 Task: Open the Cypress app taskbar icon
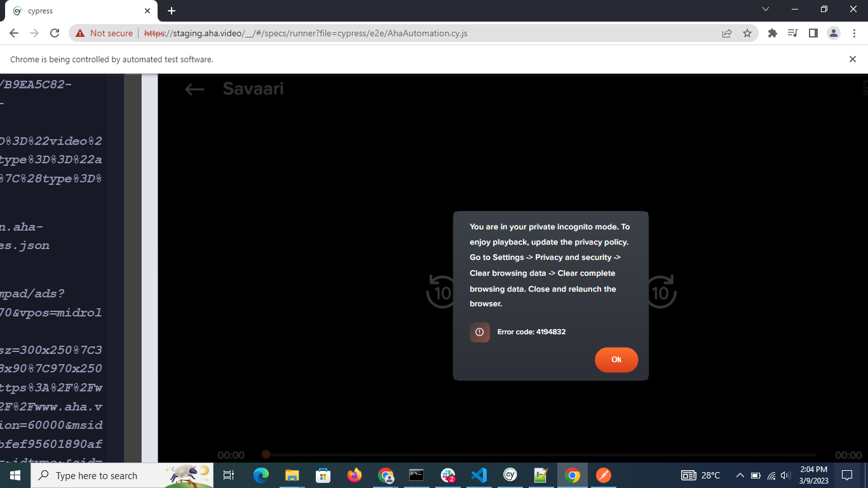(510, 475)
